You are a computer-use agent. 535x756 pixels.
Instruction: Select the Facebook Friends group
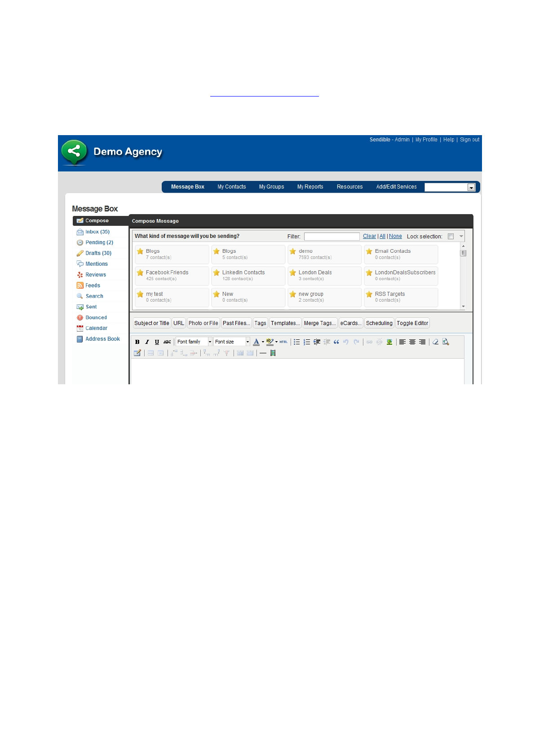[x=172, y=276]
